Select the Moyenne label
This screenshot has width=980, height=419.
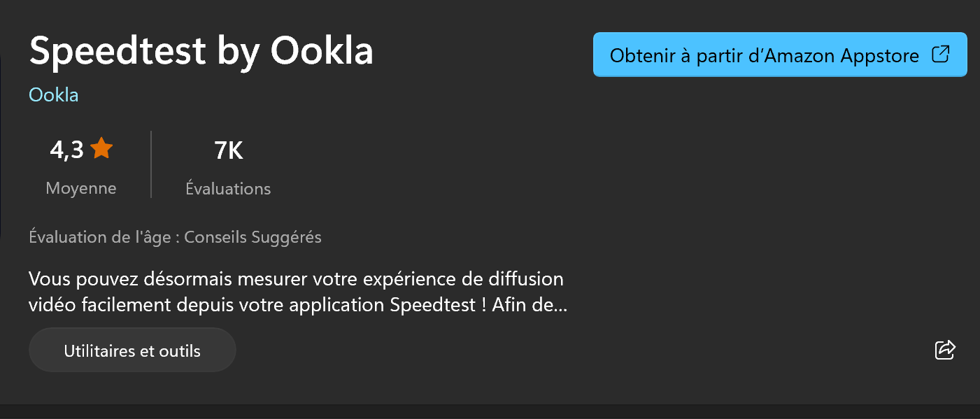point(81,188)
